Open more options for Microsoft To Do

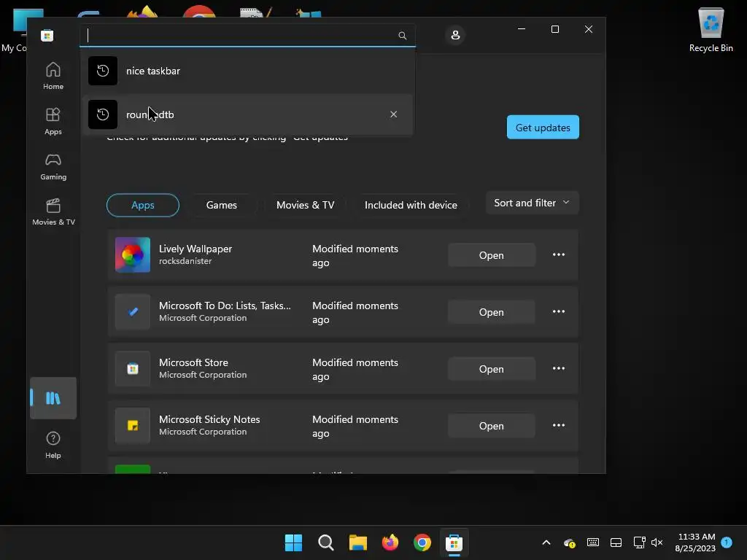(x=559, y=312)
